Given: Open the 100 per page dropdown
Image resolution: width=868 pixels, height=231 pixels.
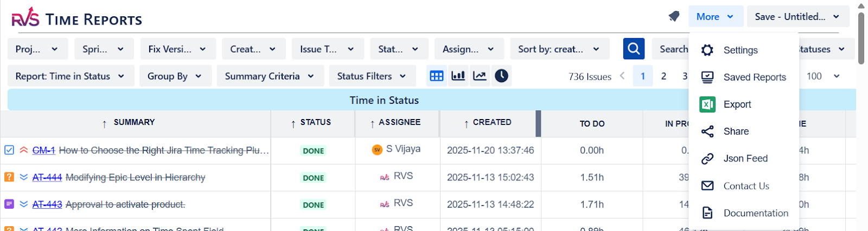Looking at the screenshot, I should (823, 76).
